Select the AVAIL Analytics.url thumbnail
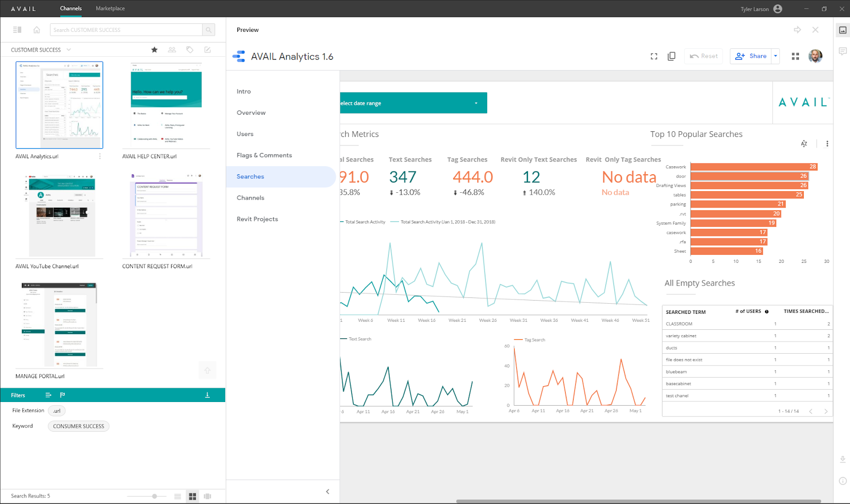The height and width of the screenshot is (504, 850). [59, 105]
